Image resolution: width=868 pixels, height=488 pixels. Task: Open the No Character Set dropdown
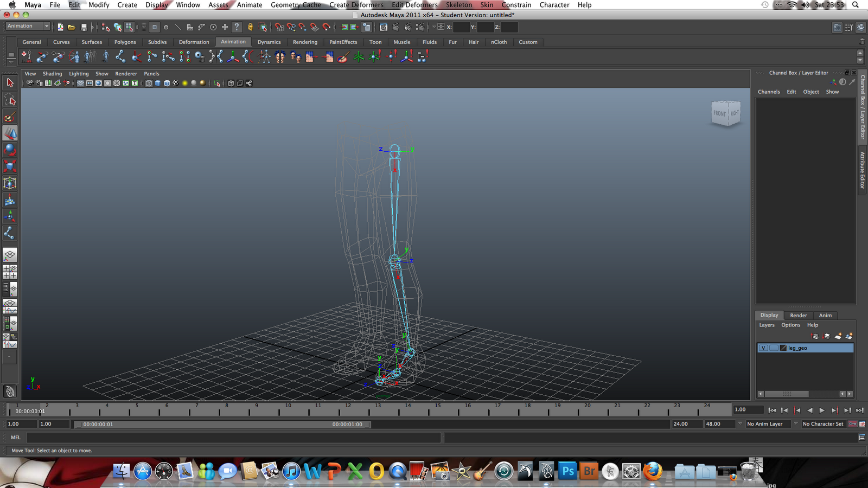click(823, 424)
